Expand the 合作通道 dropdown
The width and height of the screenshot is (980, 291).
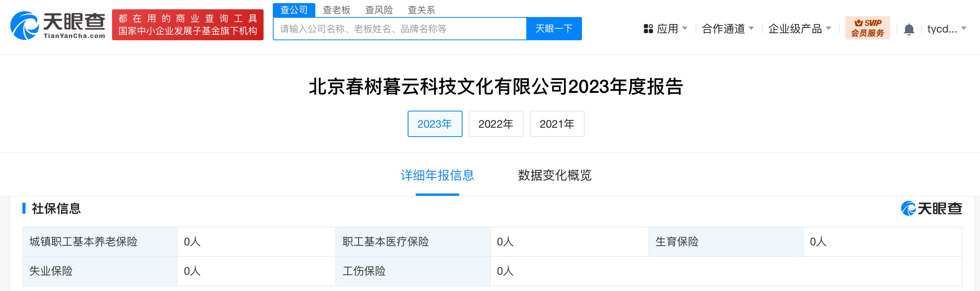[728, 29]
